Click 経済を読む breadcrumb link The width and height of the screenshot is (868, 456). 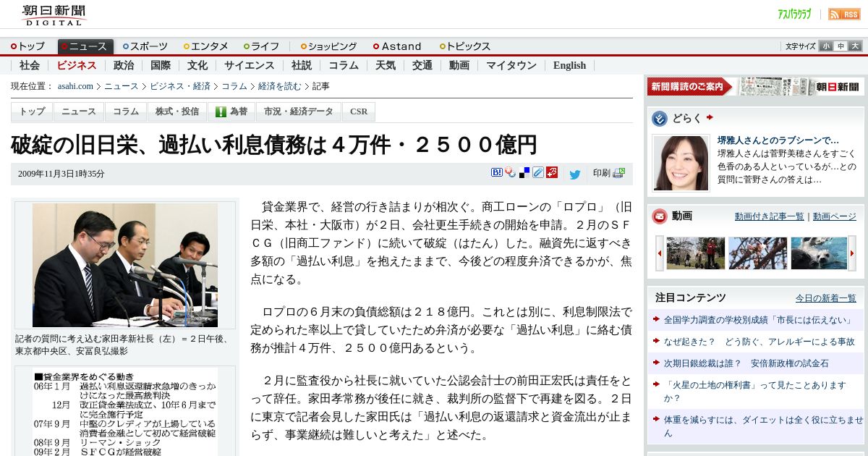[x=280, y=86]
